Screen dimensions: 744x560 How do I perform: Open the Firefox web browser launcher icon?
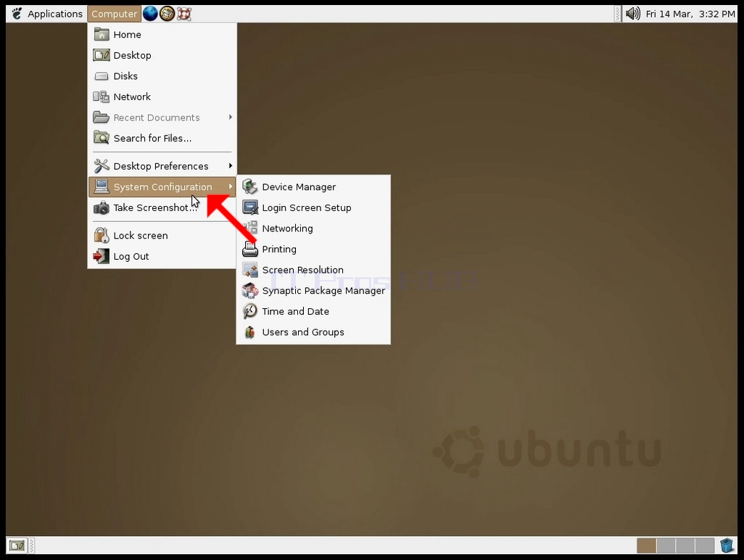pyautogui.click(x=150, y=14)
